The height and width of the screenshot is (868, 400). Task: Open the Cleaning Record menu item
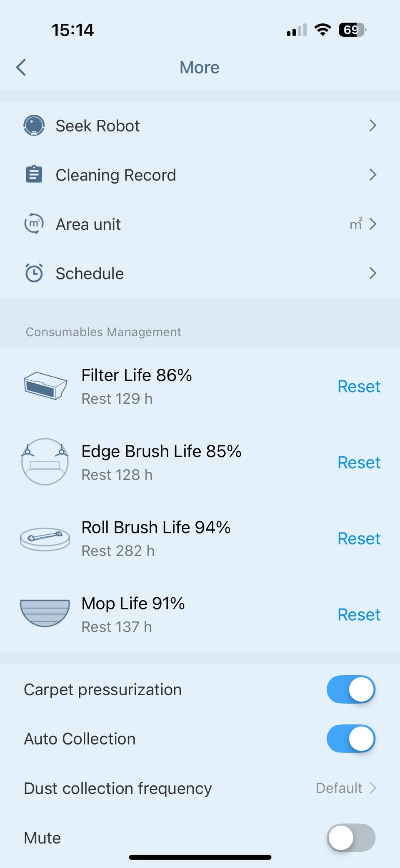[116, 175]
